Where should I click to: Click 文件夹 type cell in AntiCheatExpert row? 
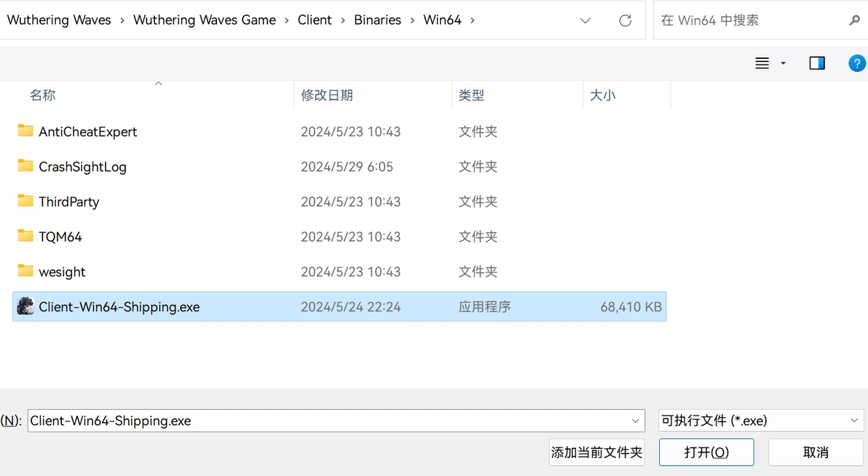click(x=478, y=132)
